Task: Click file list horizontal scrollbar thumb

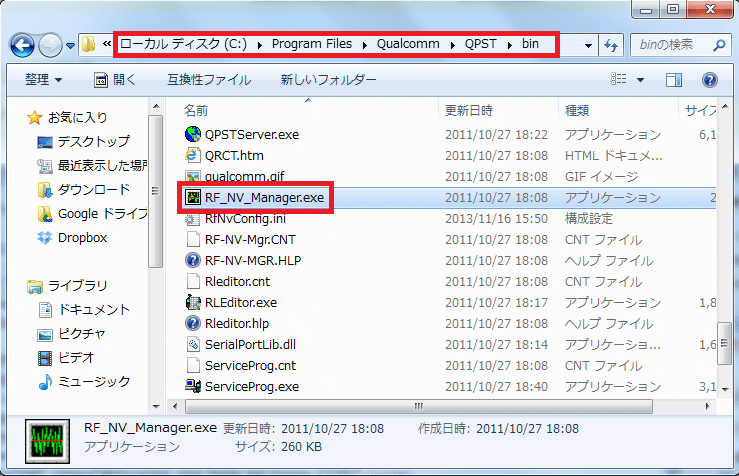Action: (419, 406)
